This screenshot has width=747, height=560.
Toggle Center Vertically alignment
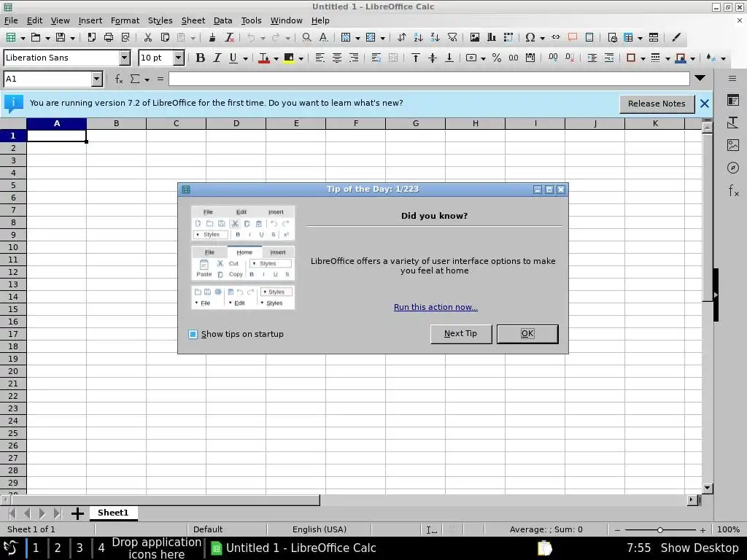(432, 58)
